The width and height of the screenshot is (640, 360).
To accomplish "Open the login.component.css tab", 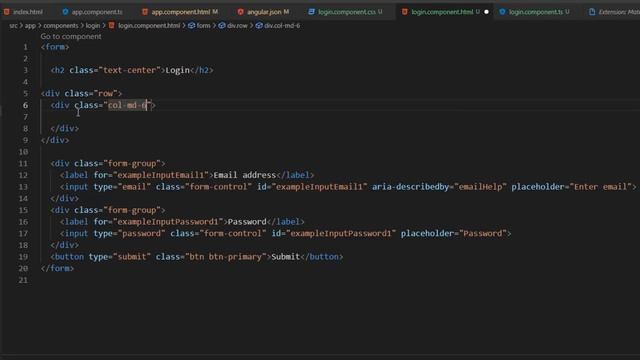I will (346, 12).
